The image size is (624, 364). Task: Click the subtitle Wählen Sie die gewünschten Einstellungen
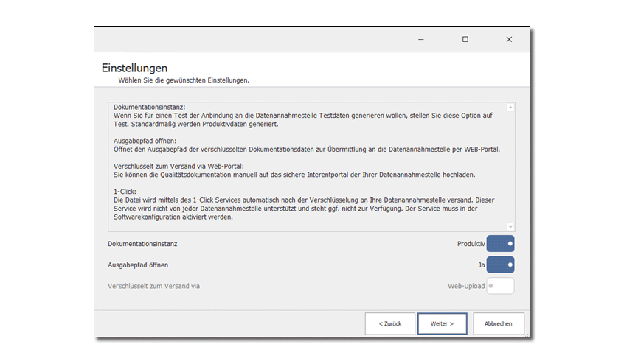[x=184, y=80]
